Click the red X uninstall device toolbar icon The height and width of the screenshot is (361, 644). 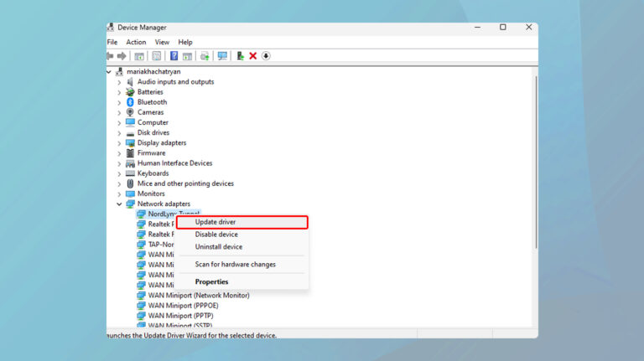click(252, 56)
